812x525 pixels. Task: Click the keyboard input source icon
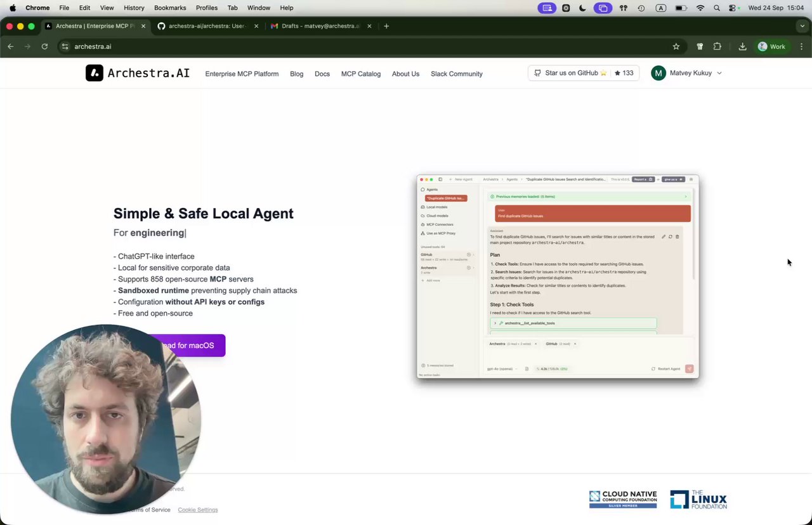(x=661, y=8)
